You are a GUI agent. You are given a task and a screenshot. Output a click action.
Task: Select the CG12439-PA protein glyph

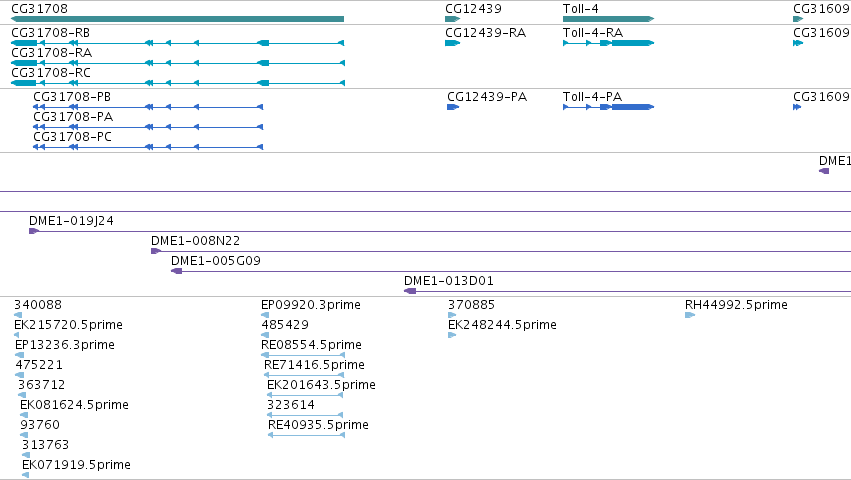coord(453,107)
